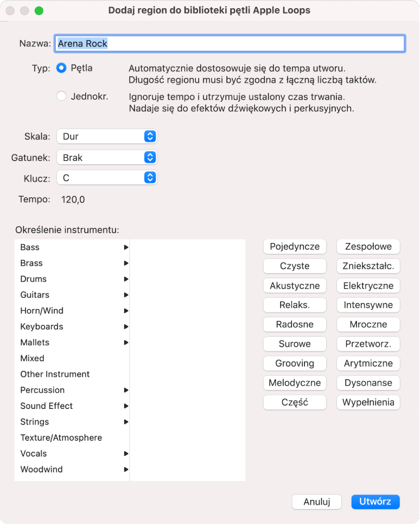Open the "Skala" dropdown showing Dur
The image size is (420, 525).
click(106, 136)
